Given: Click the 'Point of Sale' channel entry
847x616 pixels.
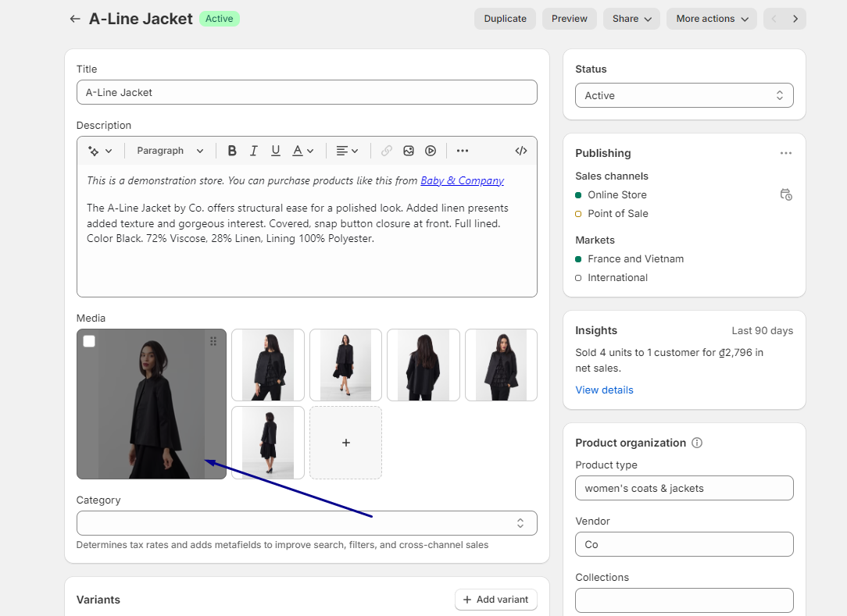Looking at the screenshot, I should (x=617, y=214).
